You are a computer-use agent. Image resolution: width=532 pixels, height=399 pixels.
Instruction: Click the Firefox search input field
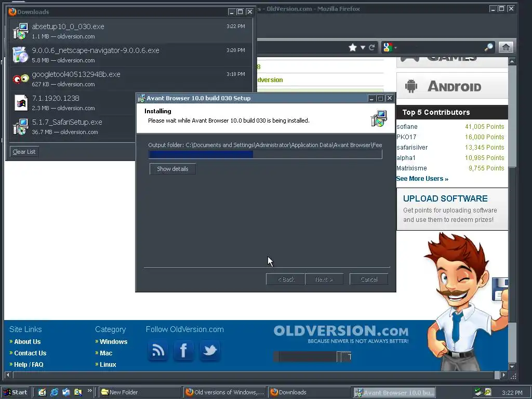439,47
